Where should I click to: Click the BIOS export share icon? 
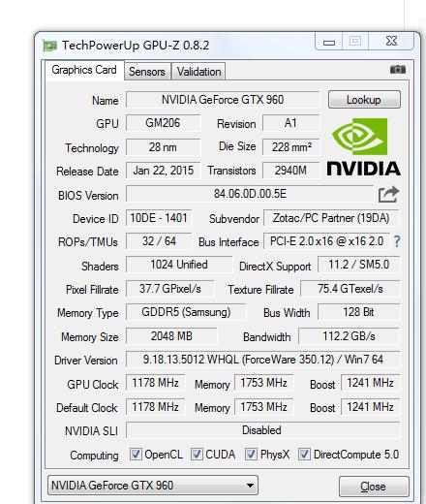388,195
